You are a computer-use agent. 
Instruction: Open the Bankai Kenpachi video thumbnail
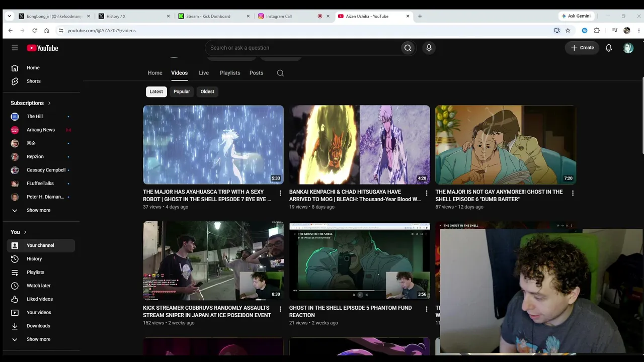click(x=360, y=145)
